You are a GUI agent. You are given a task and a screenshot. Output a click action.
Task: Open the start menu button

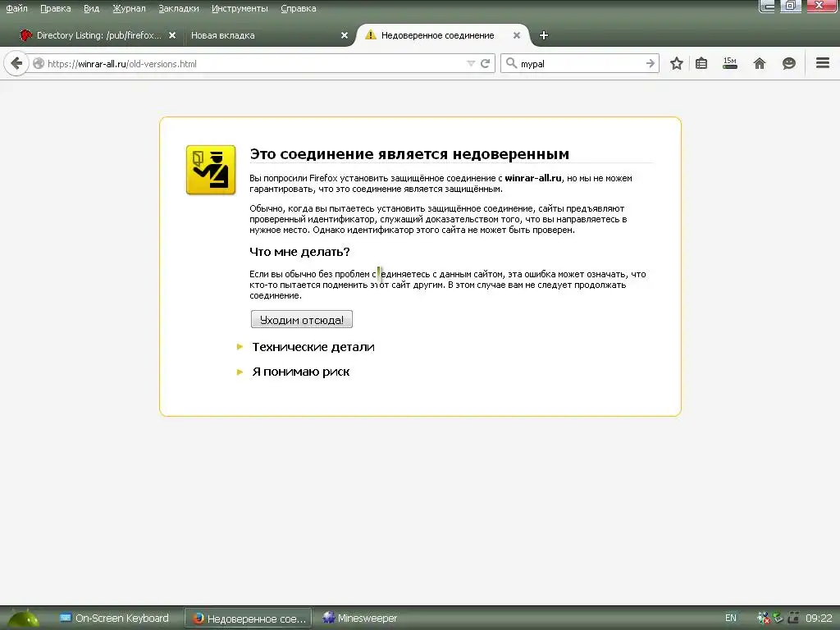[x=24, y=619]
